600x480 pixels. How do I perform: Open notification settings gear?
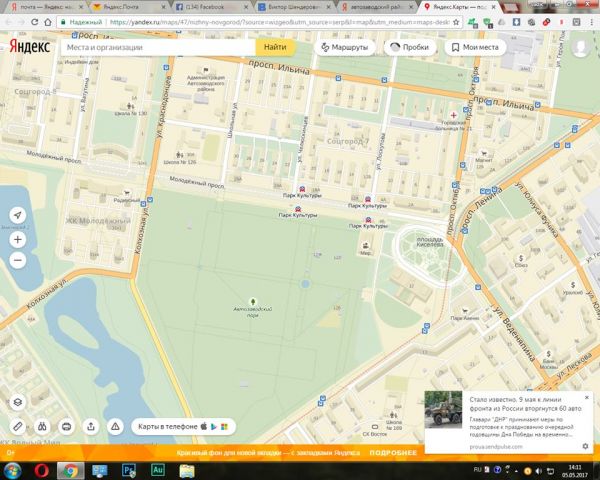click(585, 446)
